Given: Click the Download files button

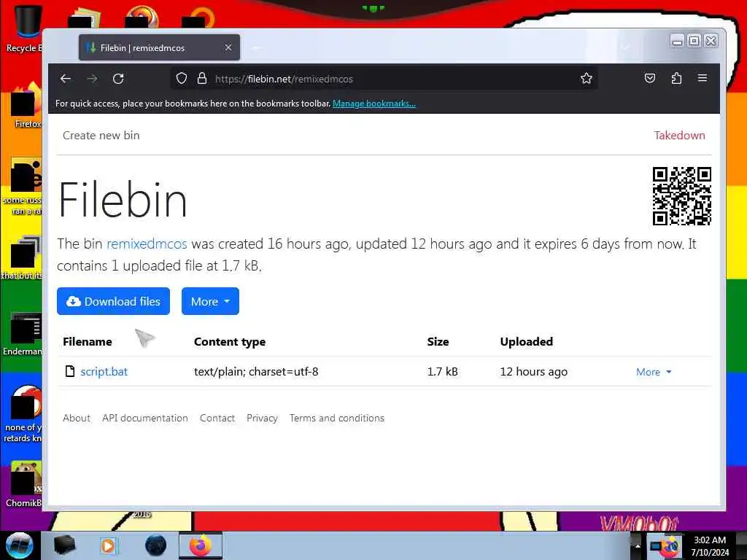Looking at the screenshot, I should pyautogui.click(x=113, y=301).
